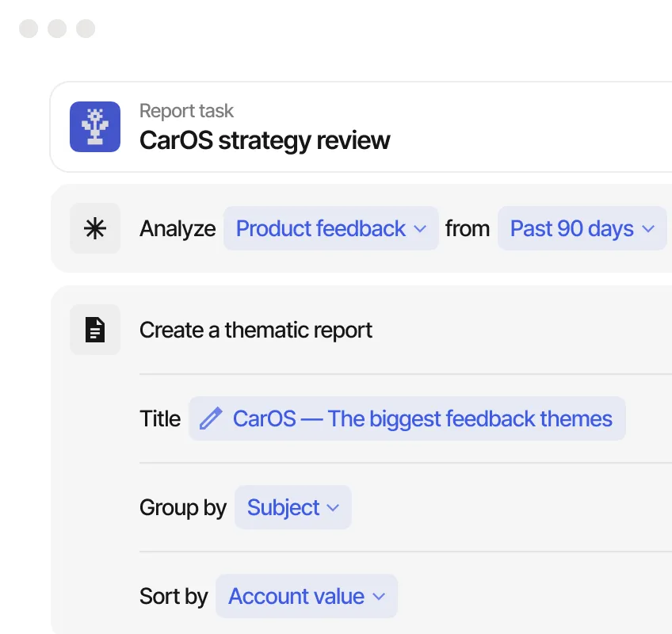The image size is (672, 634).
Task: Click the 'Analyze' step label
Action: pos(178,228)
